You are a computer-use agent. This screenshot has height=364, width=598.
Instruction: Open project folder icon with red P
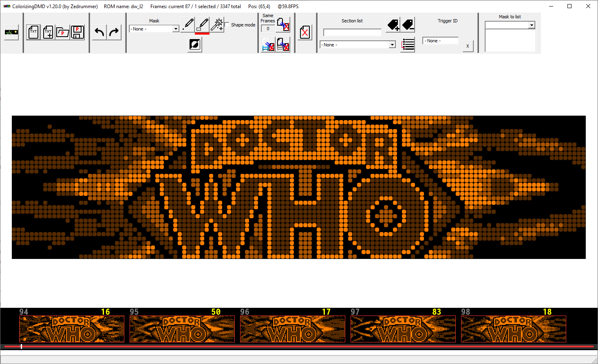(63, 32)
